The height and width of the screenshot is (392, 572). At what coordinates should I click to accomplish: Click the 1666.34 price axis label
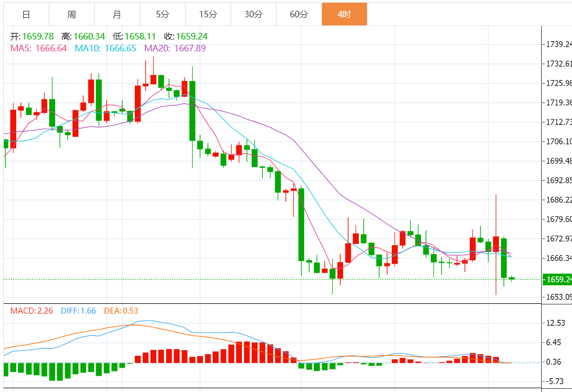[x=558, y=258]
